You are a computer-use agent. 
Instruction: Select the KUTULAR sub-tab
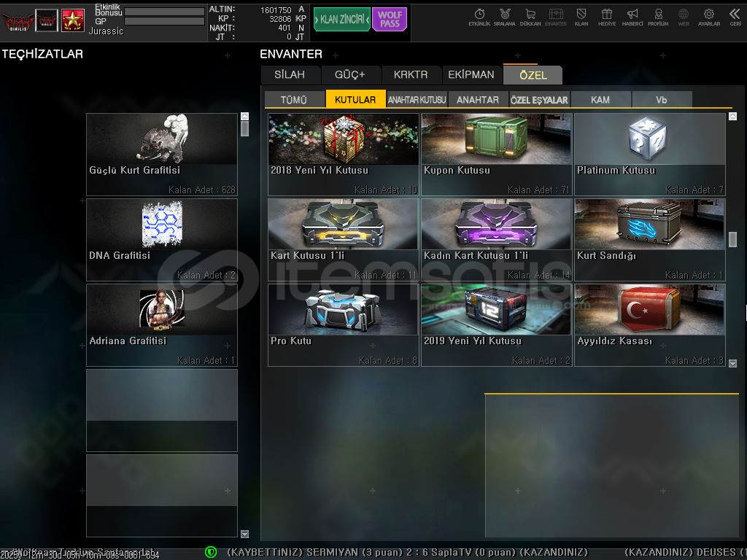click(355, 99)
